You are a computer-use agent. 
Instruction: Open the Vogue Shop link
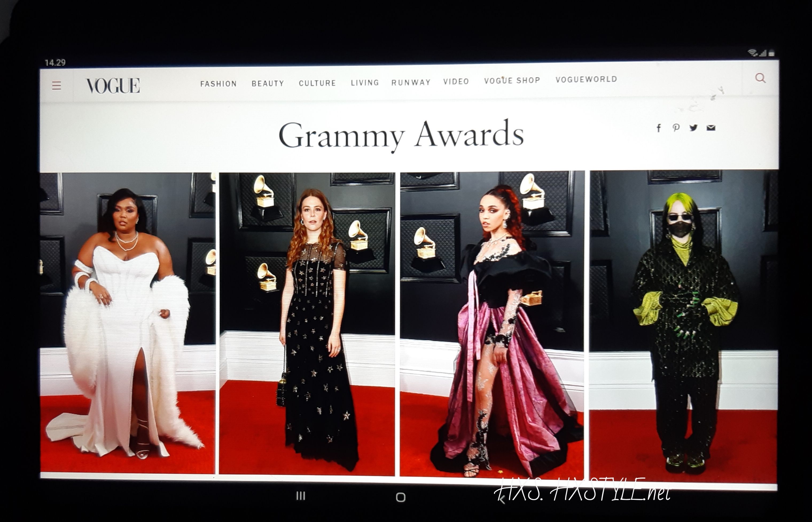(x=512, y=81)
